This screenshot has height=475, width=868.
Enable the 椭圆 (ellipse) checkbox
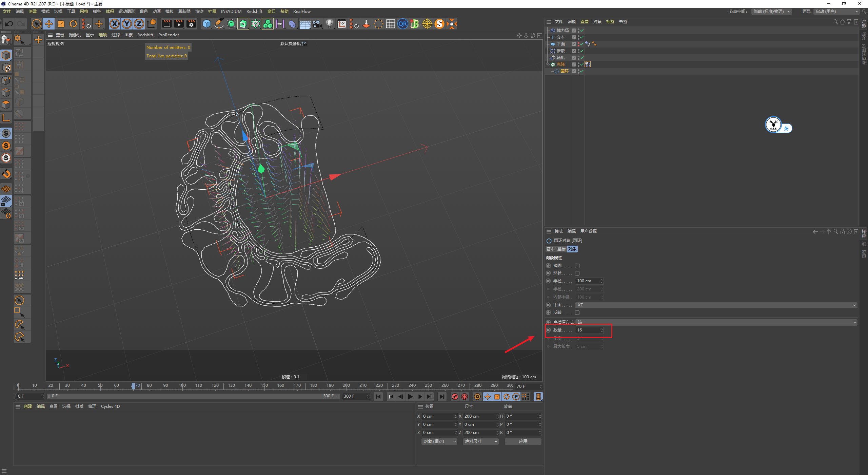tap(577, 266)
